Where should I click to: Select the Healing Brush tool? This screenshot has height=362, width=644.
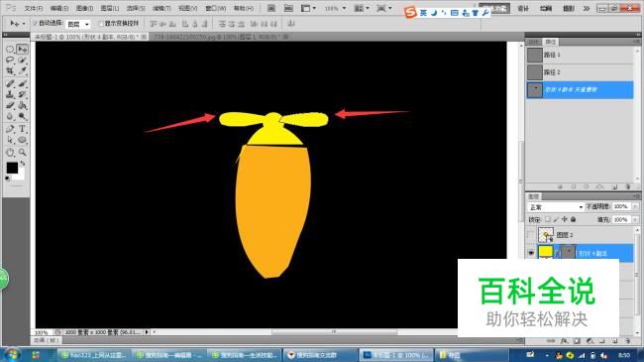(x=10, y=84)
